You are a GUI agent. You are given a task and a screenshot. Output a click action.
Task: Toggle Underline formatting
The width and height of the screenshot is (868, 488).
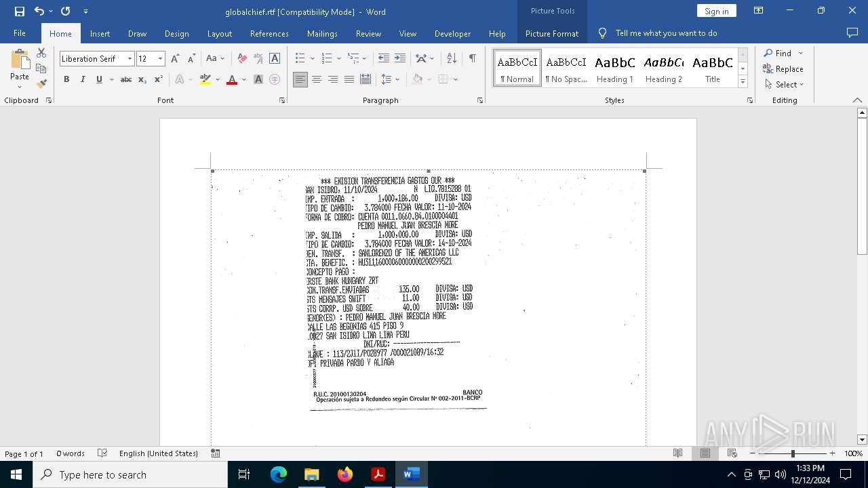(x=99, y=79)
